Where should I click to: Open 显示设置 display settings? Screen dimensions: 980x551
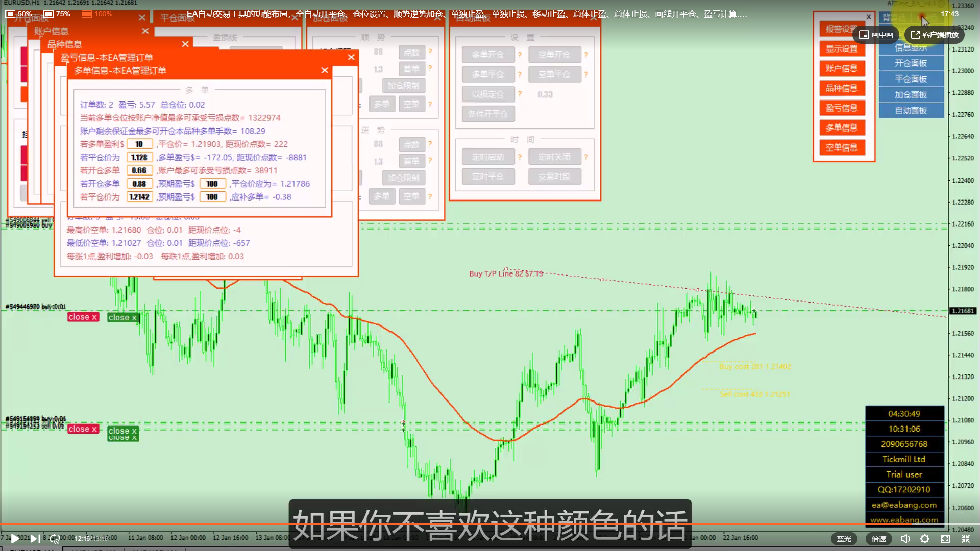point(842,48)
